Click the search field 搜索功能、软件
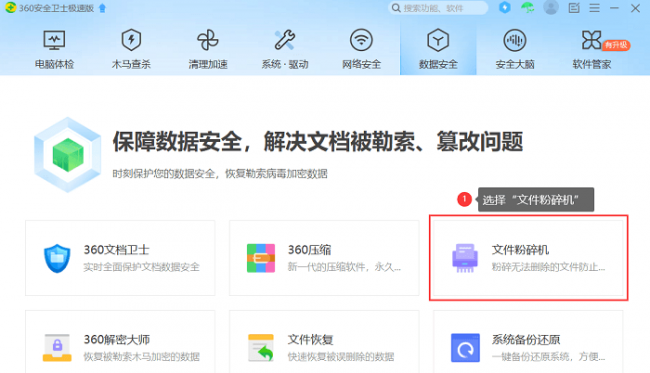 (x=438, y=8)
